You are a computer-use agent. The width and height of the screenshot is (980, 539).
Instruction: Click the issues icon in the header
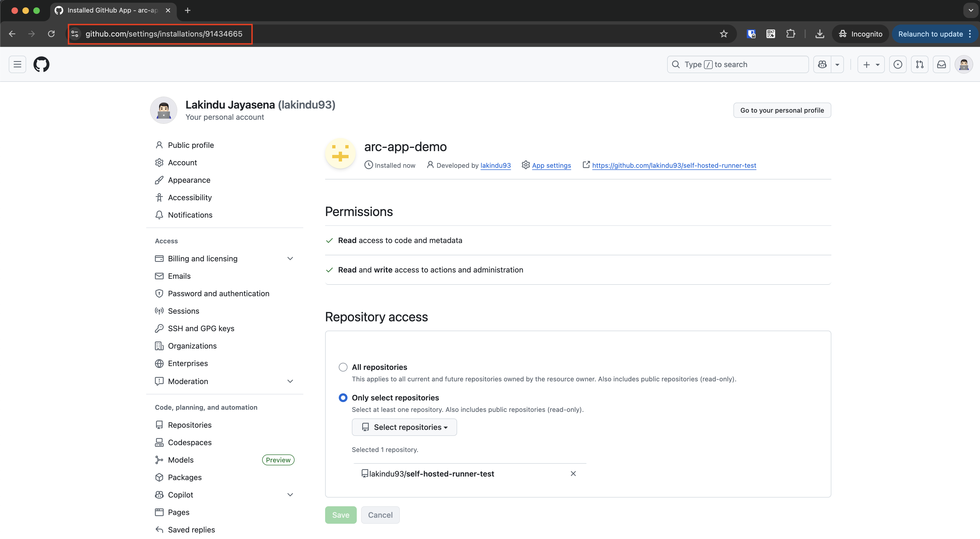tap(898, 64)
